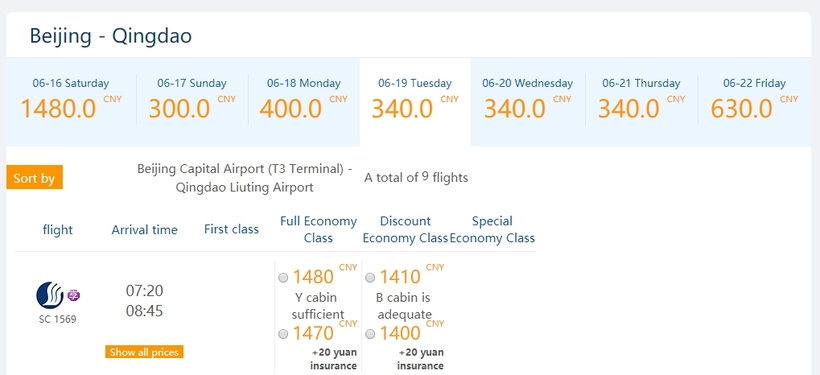The image size is (820, 375).
Task: Select the 1480 CNY Y cabin fare
Action: click(283, 277)
